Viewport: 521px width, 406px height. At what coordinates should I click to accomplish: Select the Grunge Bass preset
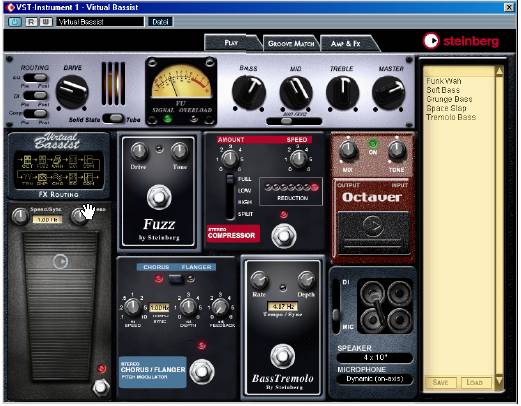pos(449,99)
